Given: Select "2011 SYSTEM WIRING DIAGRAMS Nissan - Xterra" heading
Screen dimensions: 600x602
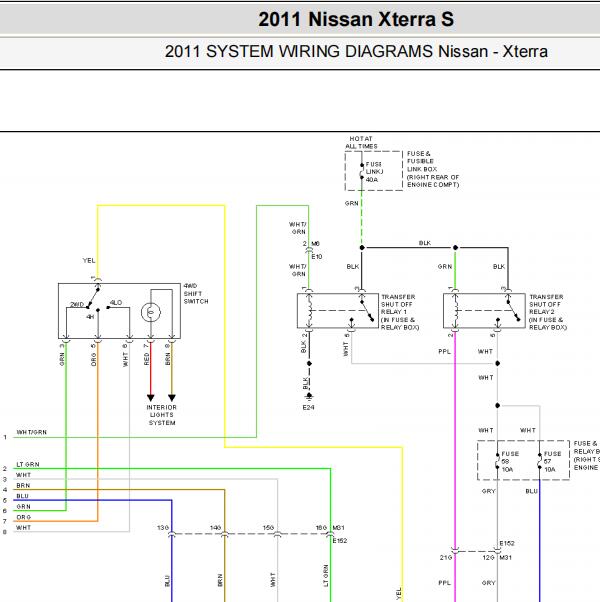Looking at the screenshot, I should coord(356,51).
